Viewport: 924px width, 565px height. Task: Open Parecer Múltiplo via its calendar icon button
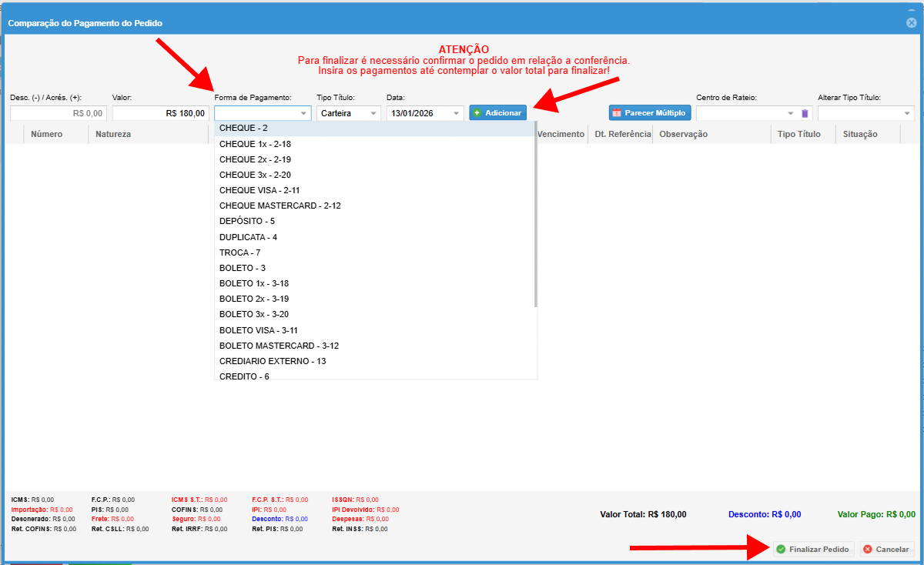tap(650, 113)
